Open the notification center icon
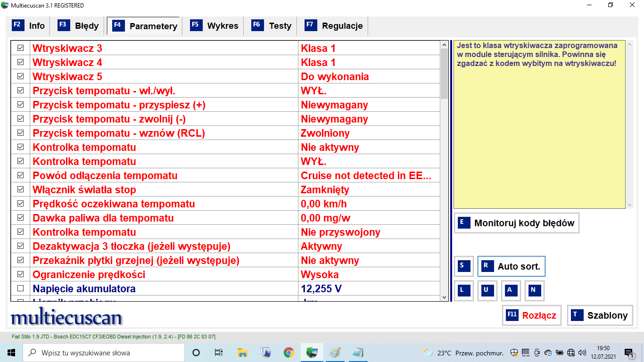644x362 pixels. [629, 353]
